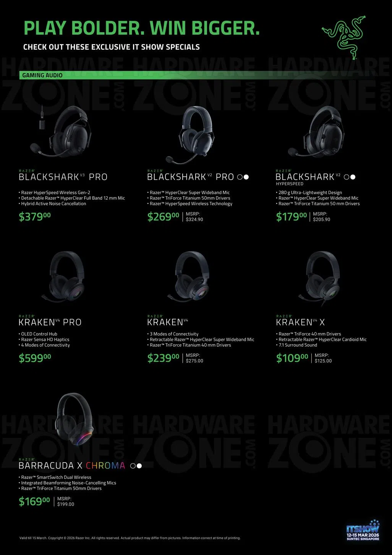
Task: Click the Play Bolder Win Bigger headline
Action: coord(142,28)
